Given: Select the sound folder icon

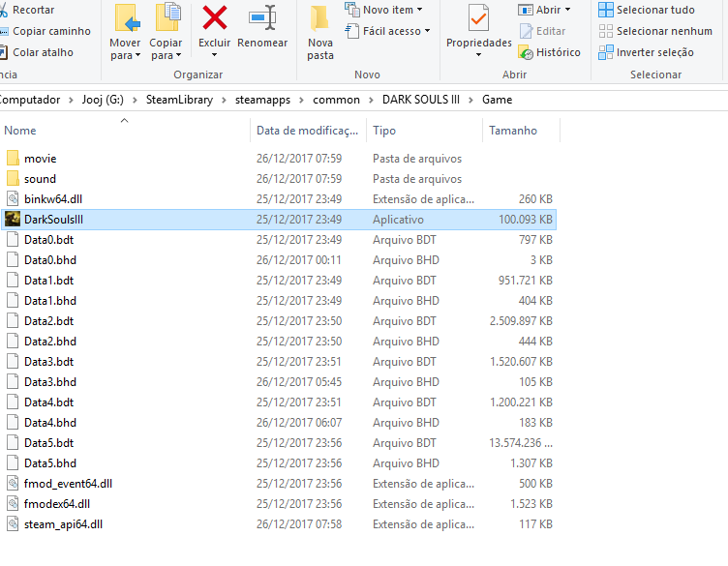Looking at the screenshot, I should pyautogui.click(x=13, y=179).
